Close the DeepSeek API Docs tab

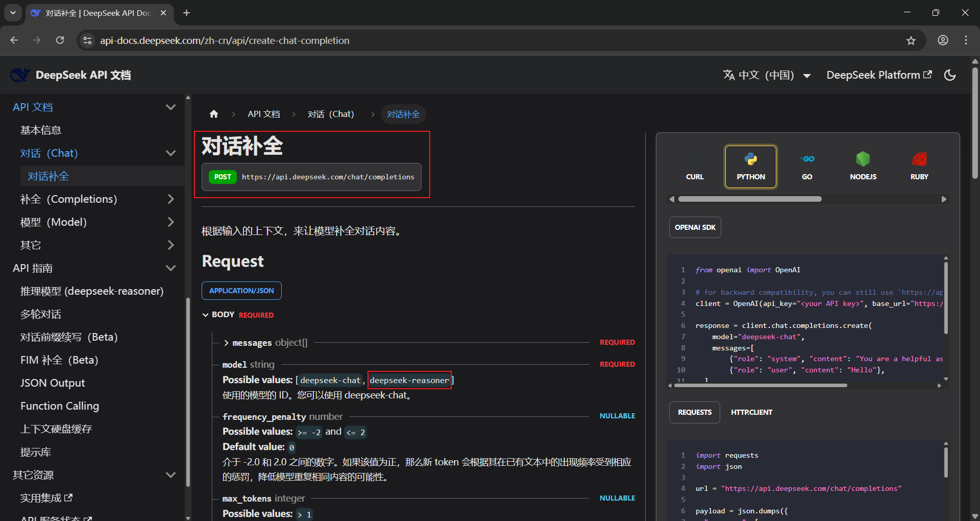click(163, 13)
